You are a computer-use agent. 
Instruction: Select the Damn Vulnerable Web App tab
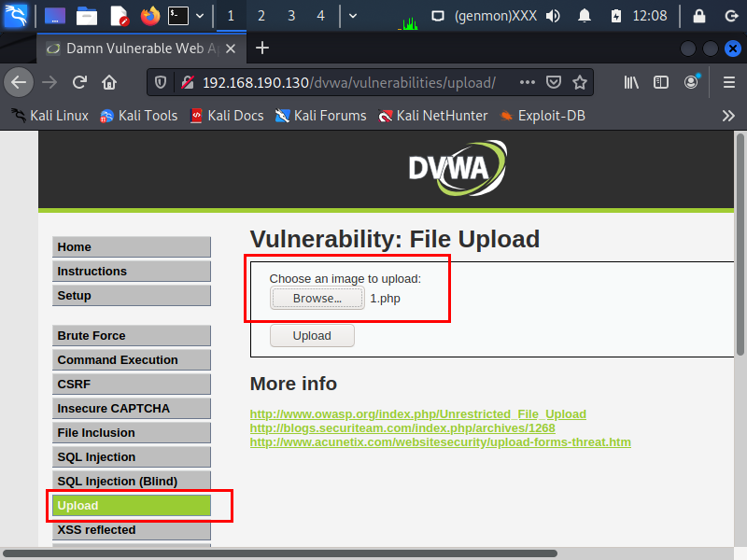pos(142,49)
